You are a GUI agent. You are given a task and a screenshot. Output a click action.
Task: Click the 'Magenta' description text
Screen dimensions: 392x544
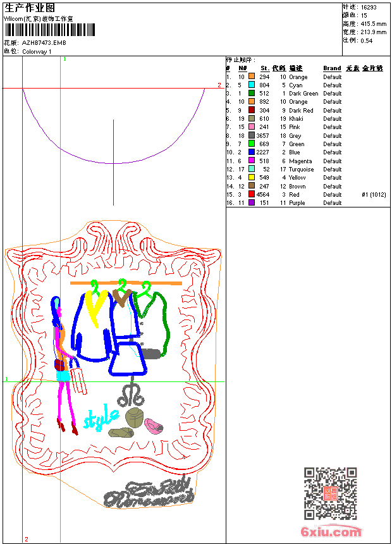tap(300, 161)
